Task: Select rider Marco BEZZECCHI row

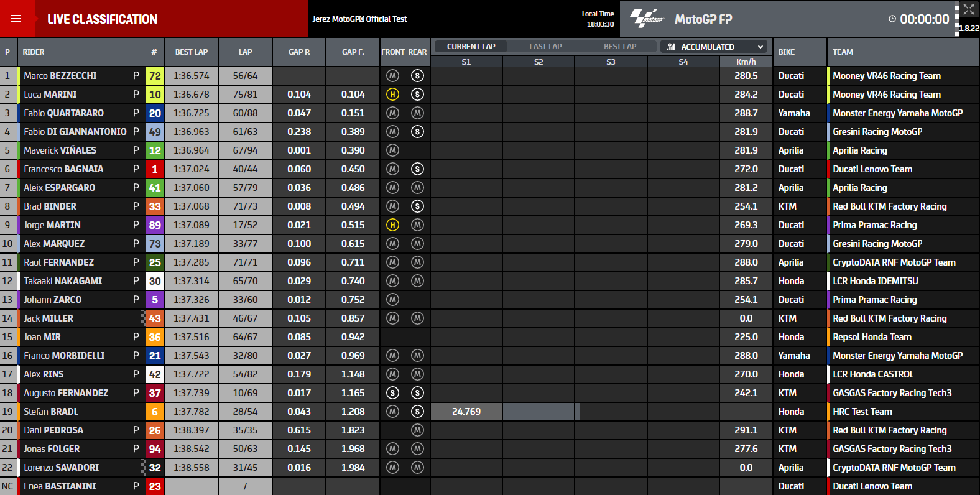Action: (490, 76)
